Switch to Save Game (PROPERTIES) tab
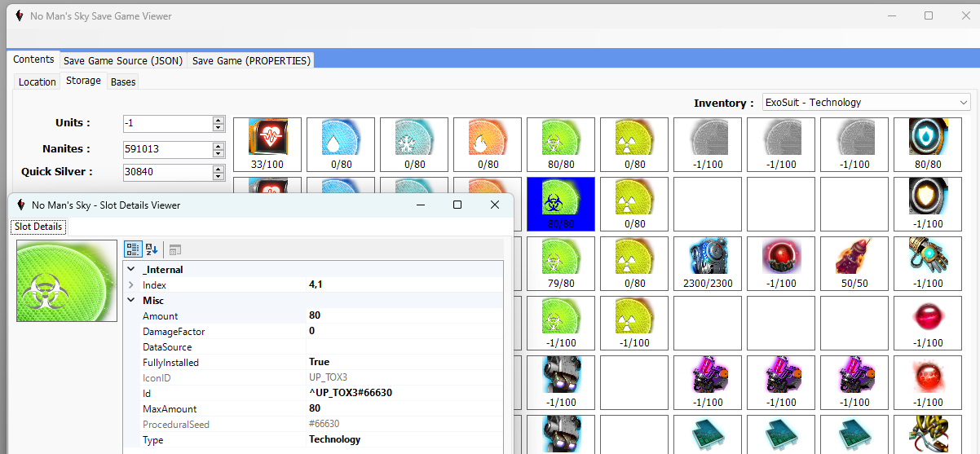The width and height of the screenshot is (980, 454). click(x=251, y=60)
